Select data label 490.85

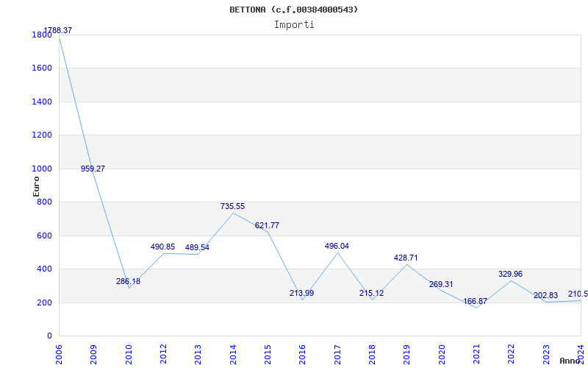(162, 247)
